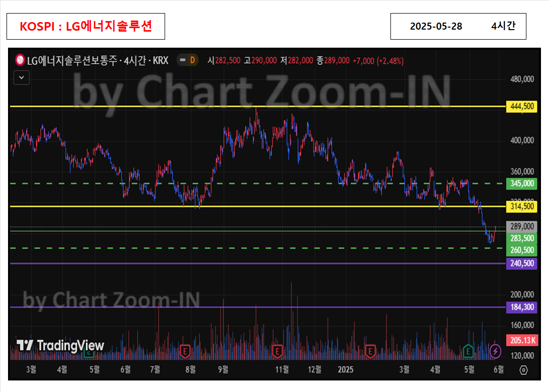Click the 480,000 price axis tick
Viewport: 549px width, 392px height.
(522, 79)
